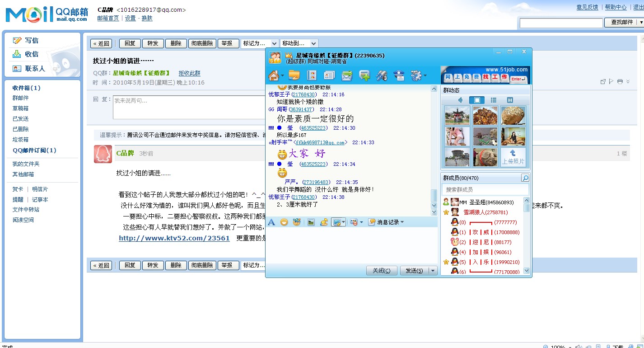Open 垃圾箱 junk folder

(x=20, y=140)
